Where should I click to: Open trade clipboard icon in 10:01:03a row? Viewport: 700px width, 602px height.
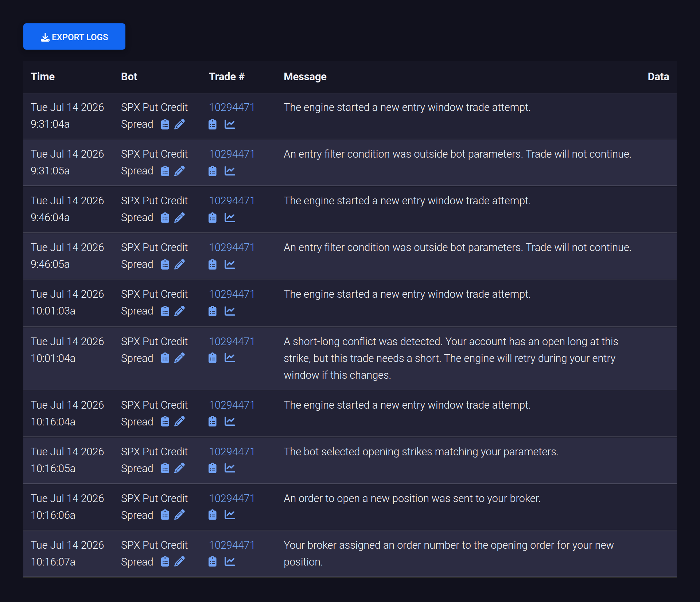213,311
